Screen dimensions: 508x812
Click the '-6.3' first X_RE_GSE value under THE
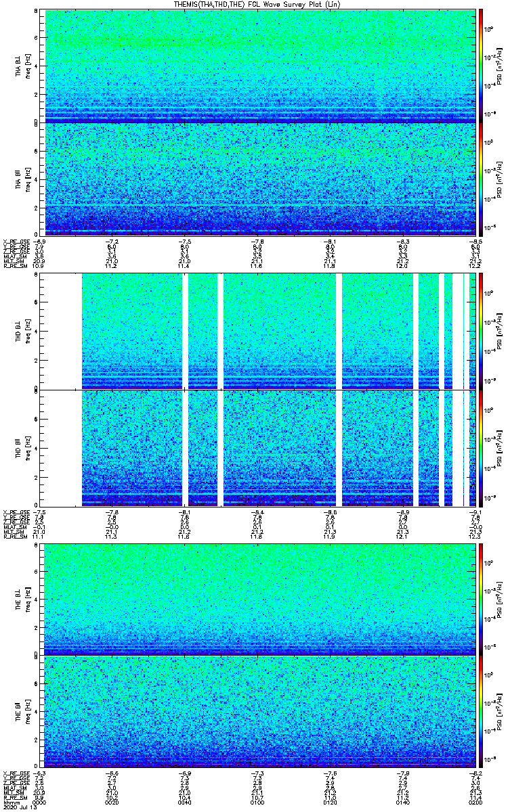(39, 773)
